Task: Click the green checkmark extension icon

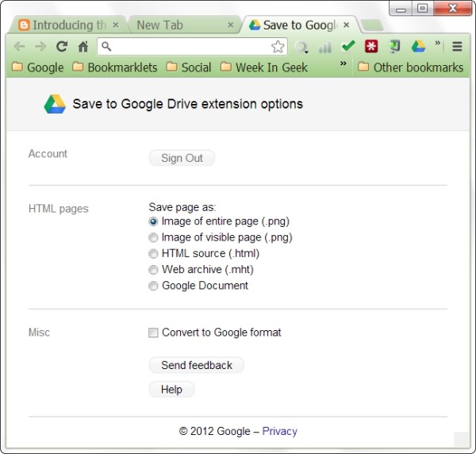Action: point(348,47)
